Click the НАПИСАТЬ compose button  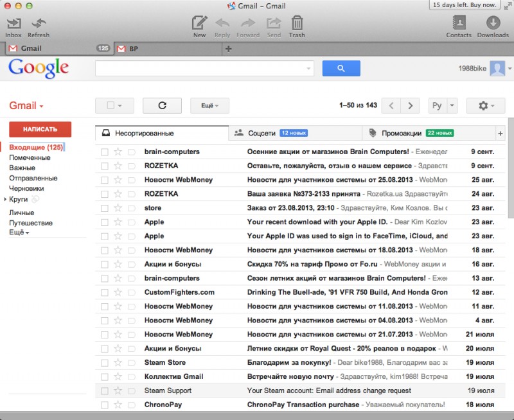coord(40,129)
